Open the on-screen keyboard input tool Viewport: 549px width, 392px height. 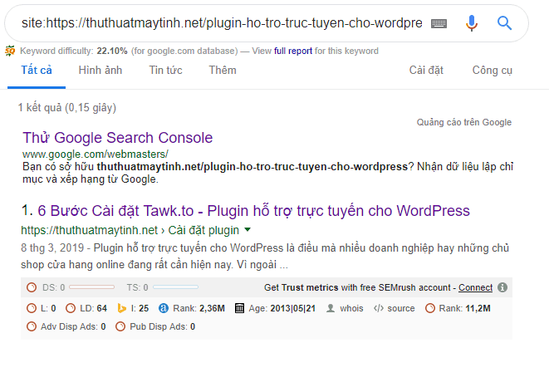[x=439, y=23]
